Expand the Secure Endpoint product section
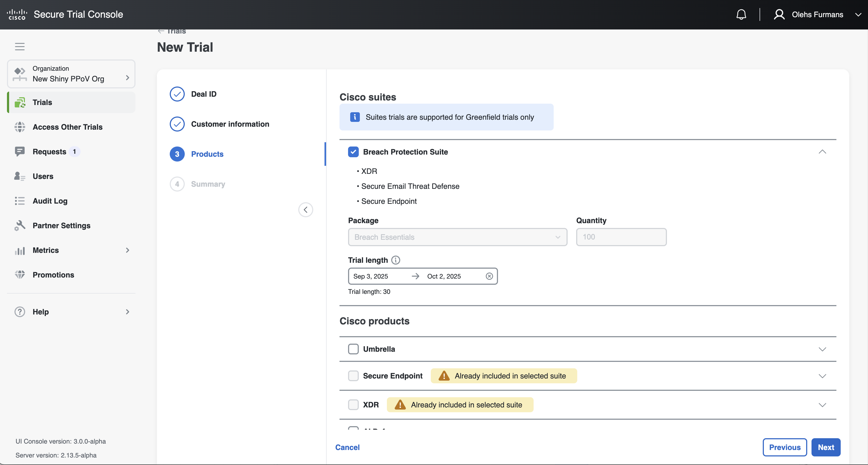This screenshot has height=465, width=868. (x=822, y=376)
